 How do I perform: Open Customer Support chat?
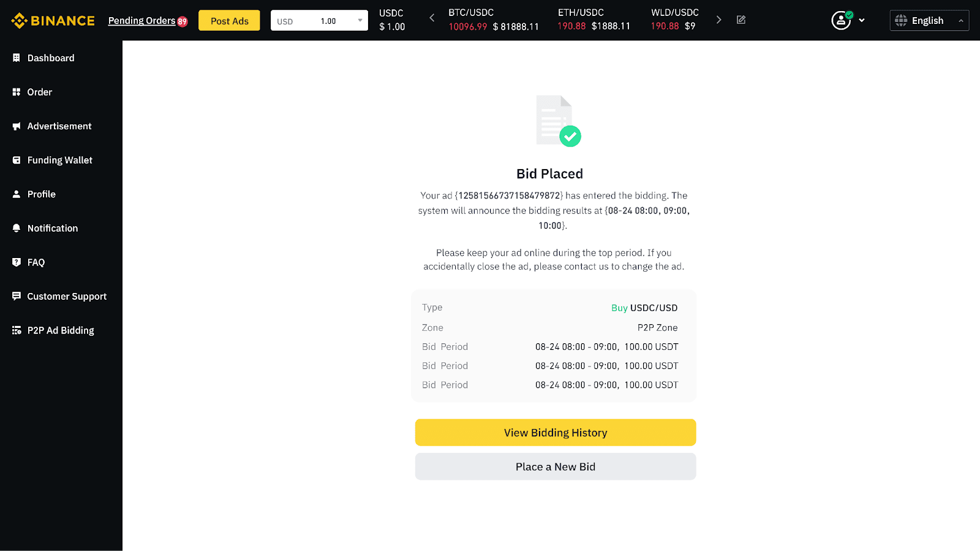66,296
